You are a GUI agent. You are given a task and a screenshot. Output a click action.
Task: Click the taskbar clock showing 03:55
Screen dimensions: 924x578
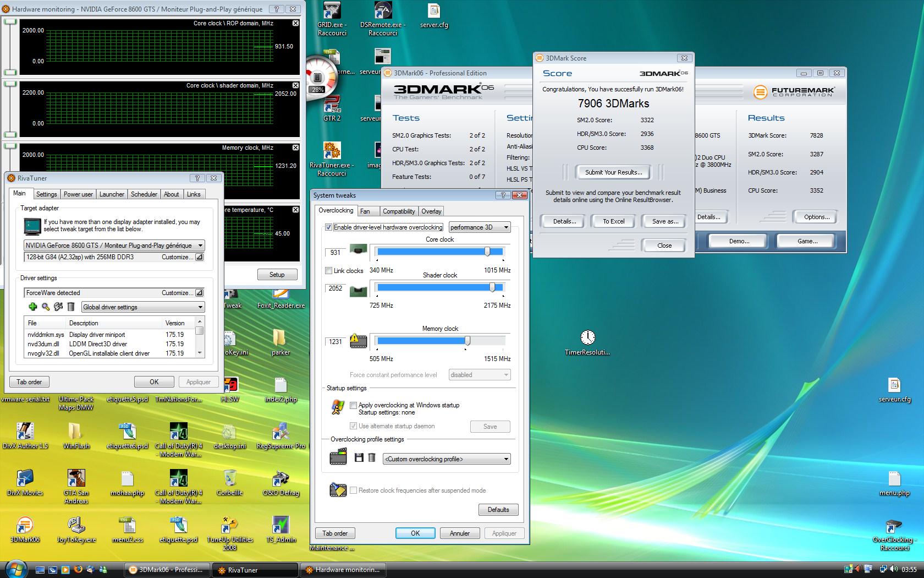point(910,569)
